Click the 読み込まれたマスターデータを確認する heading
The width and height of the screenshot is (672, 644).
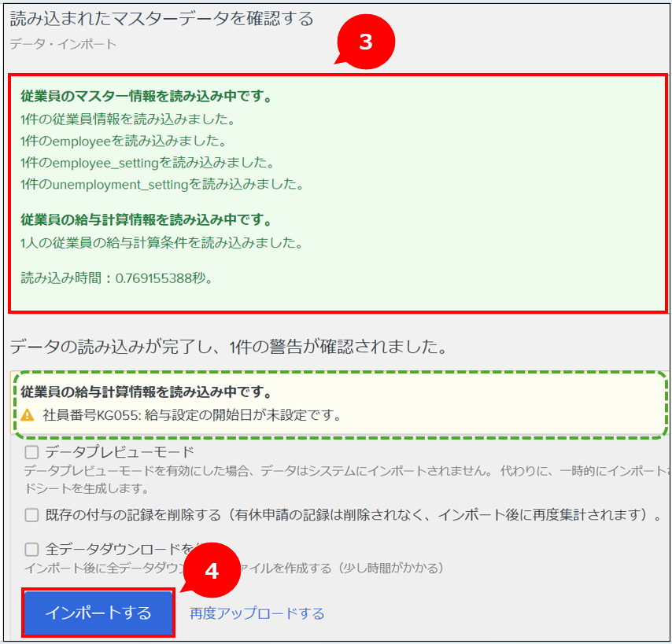tap(161, 18)
